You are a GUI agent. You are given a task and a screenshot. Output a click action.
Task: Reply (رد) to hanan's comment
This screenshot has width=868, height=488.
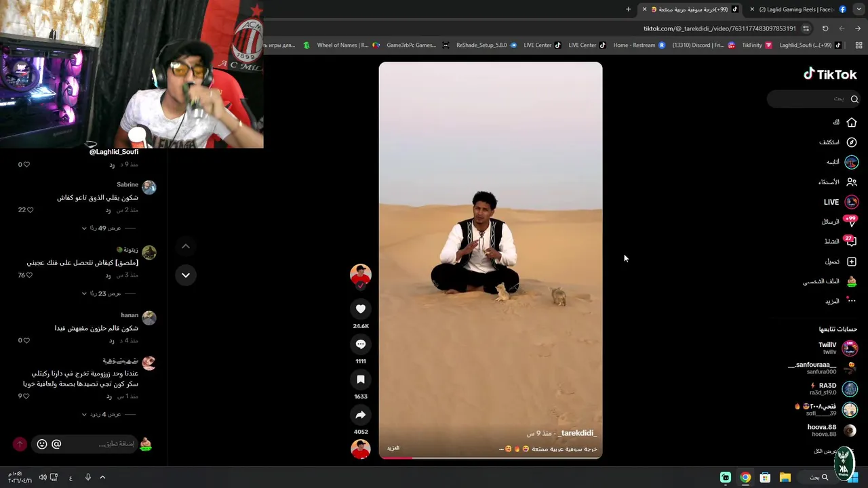[112, 340]
